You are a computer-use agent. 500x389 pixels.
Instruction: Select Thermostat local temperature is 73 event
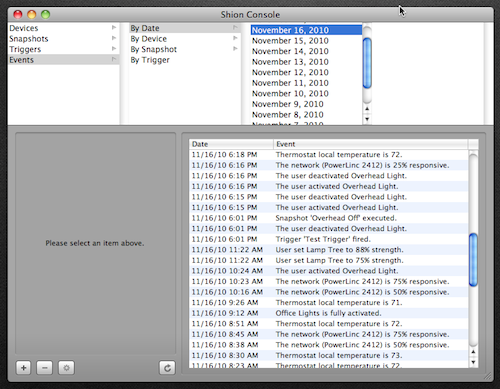click(x=329, y=355)
